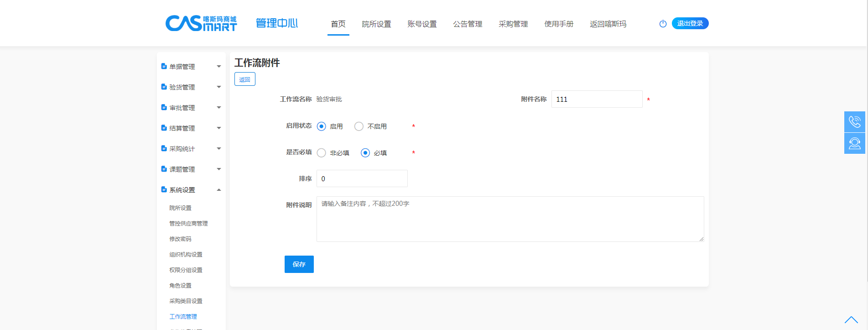Expand the 验货管理 menu arrow
Viewport: 868px width, 330px height.
219,87
